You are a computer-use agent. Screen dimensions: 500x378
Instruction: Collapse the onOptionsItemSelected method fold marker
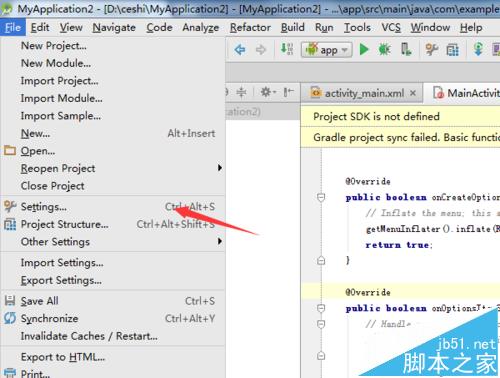click(x=321, y=308)
